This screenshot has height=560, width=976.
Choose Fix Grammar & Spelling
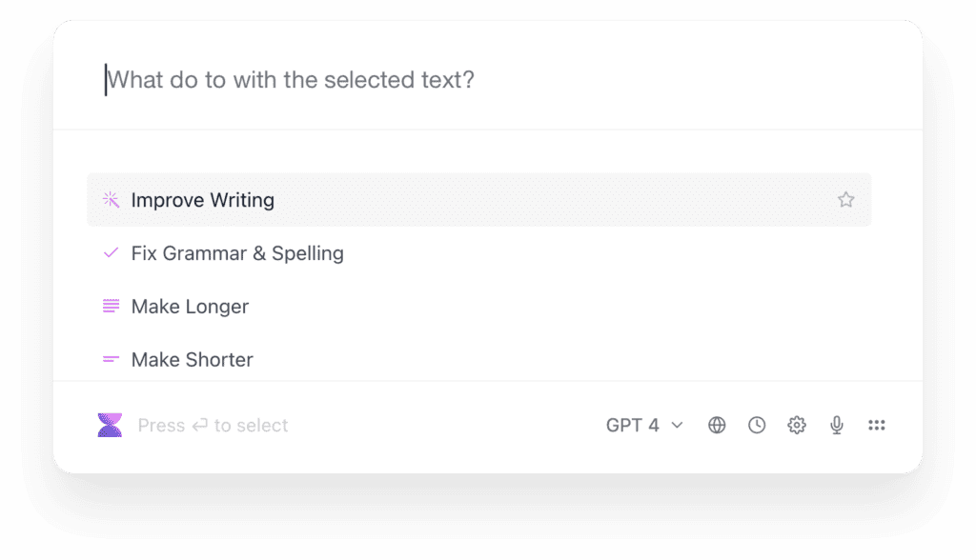tap(237, 253)
